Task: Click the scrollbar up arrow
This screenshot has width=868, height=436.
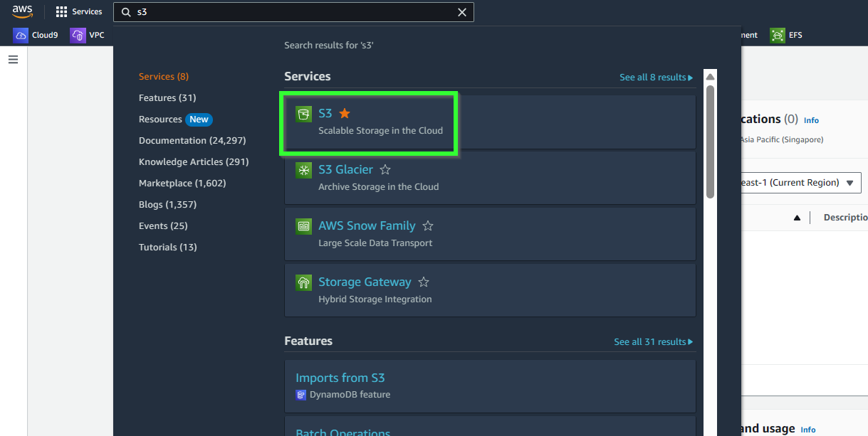Action: pyautogui.click(x=710, y=76)
